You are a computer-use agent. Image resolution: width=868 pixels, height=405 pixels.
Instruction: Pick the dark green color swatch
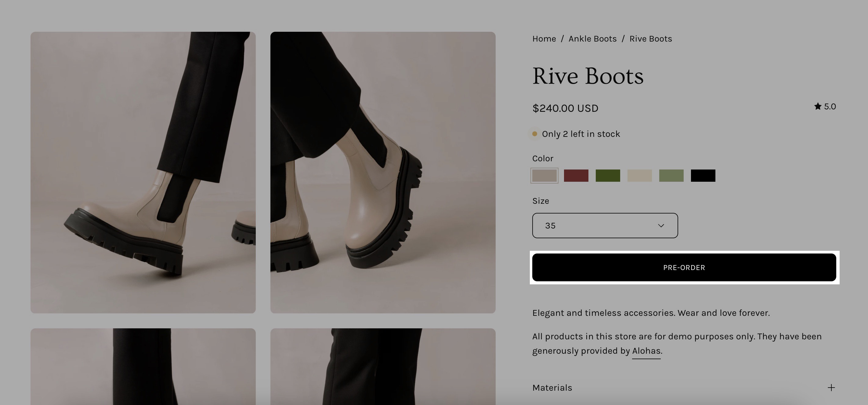(608, 176)
